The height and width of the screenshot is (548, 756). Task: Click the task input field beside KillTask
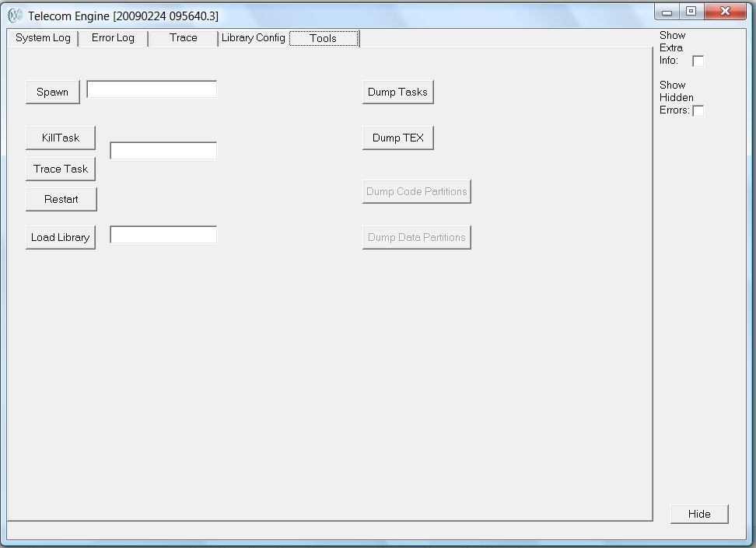(163, 151)
